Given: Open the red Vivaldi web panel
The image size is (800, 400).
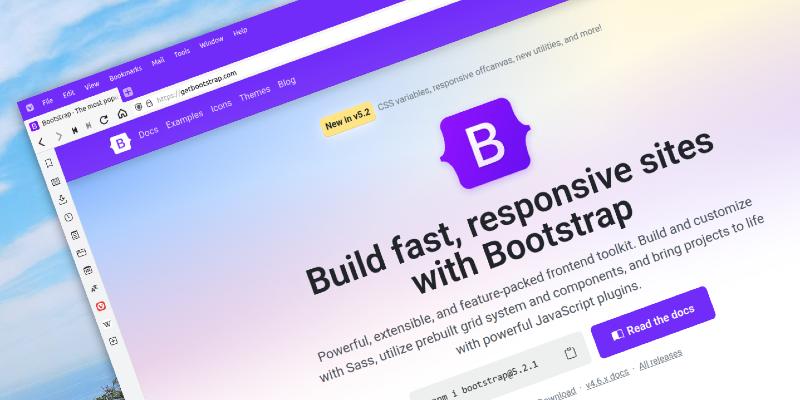Looking at the screenshot, I should 101,306.
